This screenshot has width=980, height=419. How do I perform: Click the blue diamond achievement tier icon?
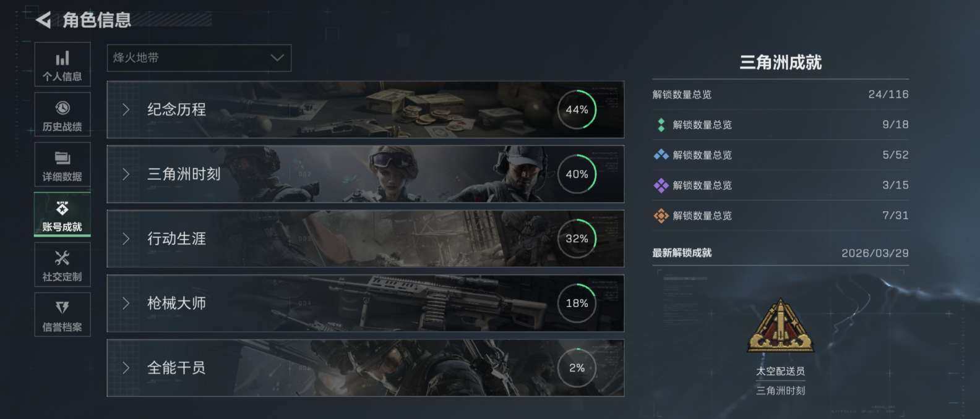[661, 154]
